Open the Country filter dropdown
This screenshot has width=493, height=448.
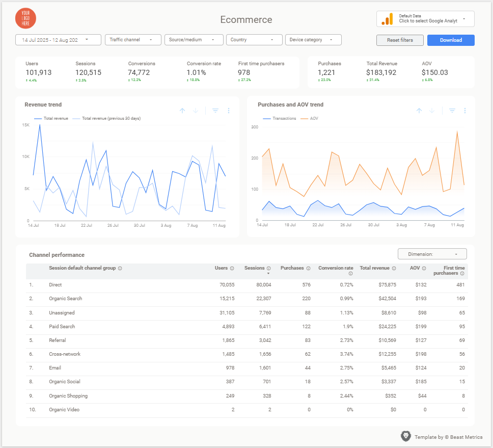click(x=254, y=40)
